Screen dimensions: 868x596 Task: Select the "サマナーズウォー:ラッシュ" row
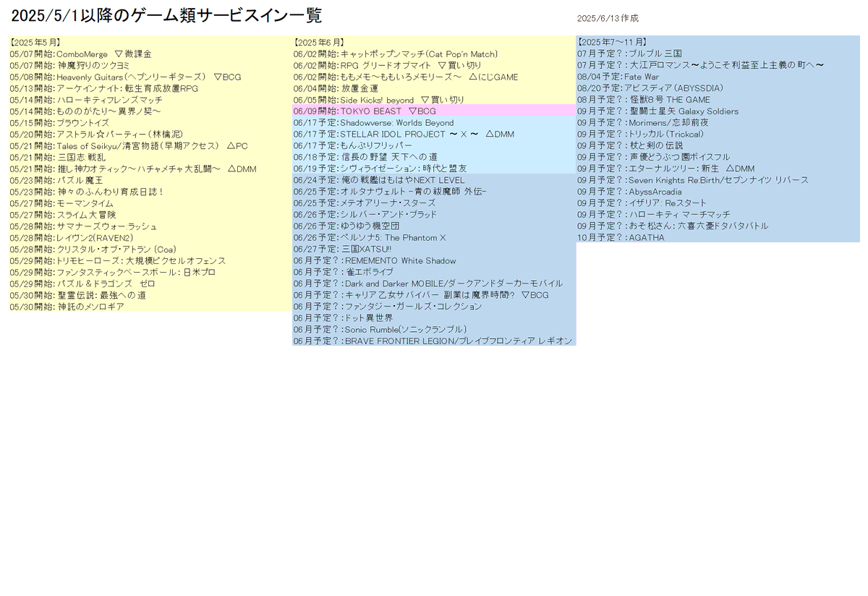click(x=150, y=226)
